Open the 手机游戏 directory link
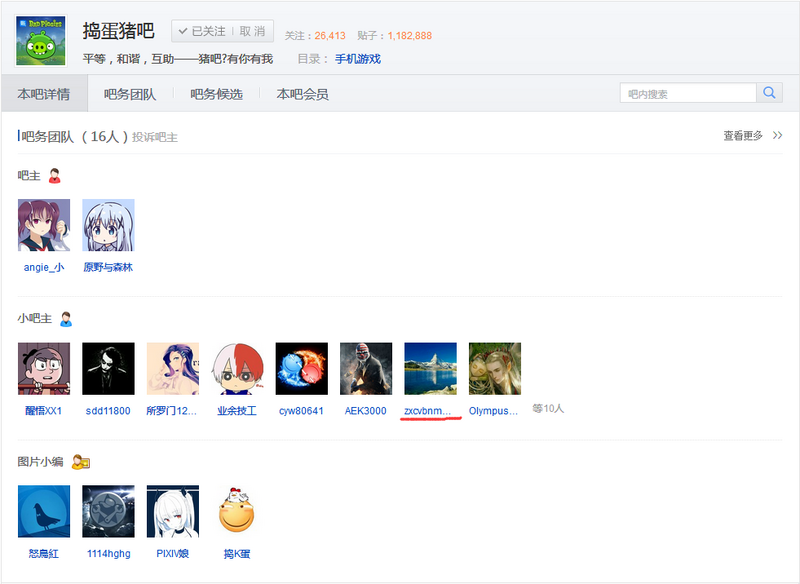Viewport: 800px width, 584px height. click(x=358, y=59)
